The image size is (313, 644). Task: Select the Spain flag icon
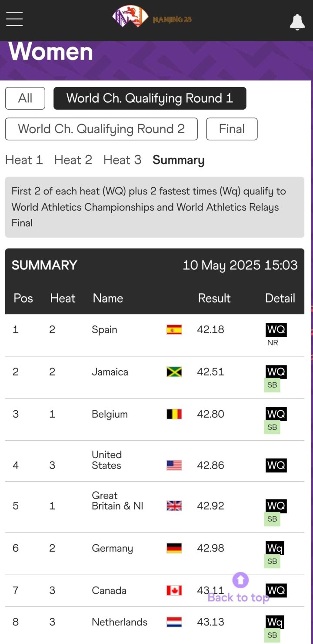point(174,329)
